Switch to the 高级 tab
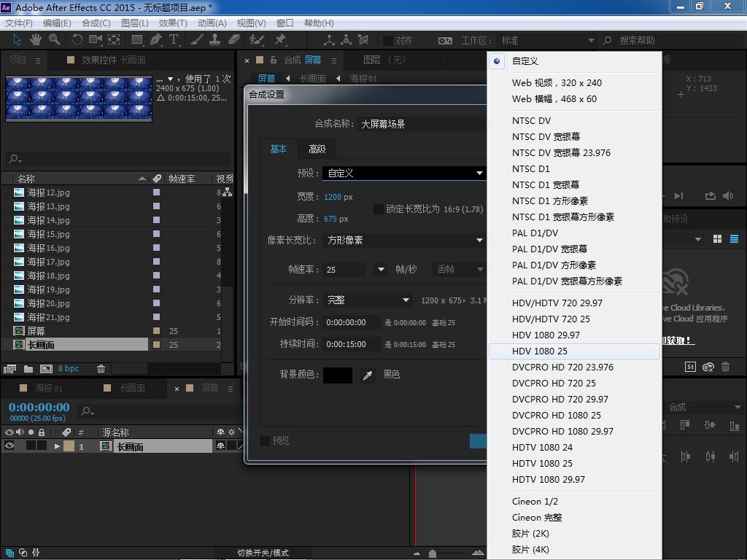This screenshot has height=560, width=747. coord(317,149)
